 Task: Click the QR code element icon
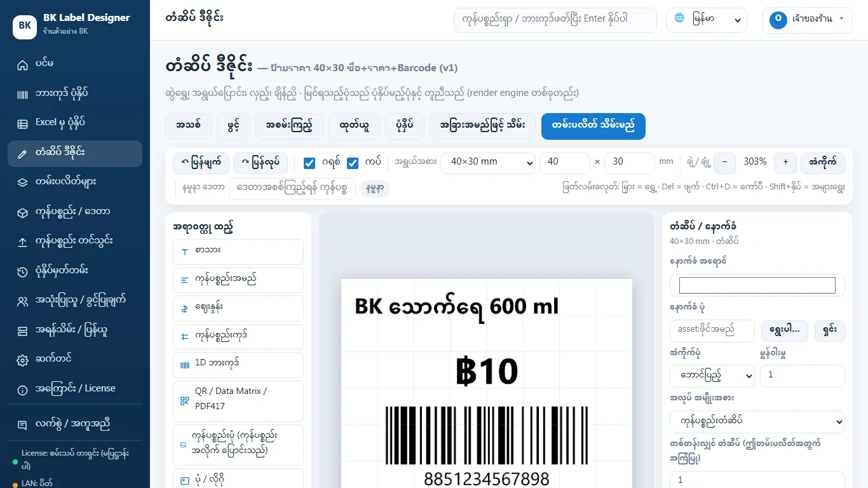coord(185,401)
